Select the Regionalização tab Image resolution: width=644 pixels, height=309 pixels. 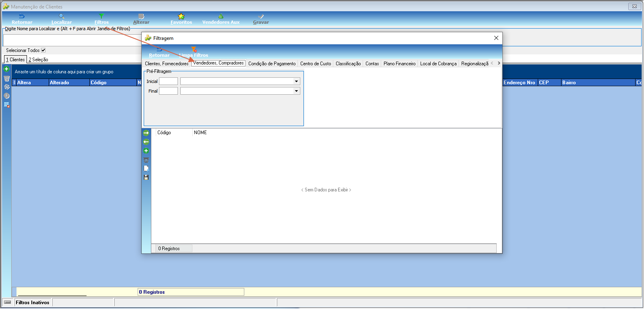[475, 64]
